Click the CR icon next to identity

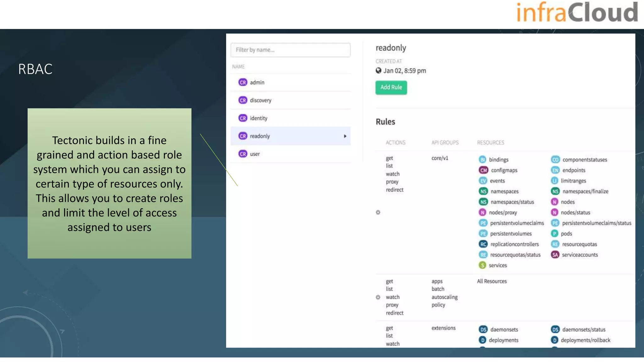tap(243, 118)
